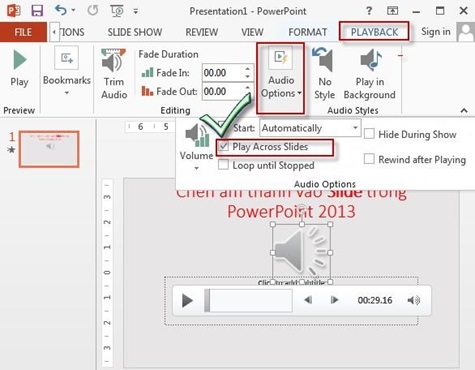Open Ribbon Display Options button

pos(392,11)
